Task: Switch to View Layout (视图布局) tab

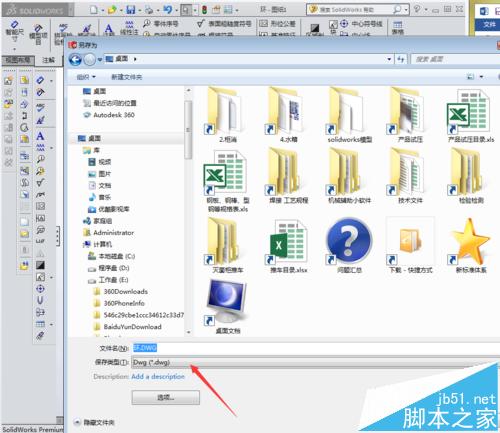Action: [x=18, y=60]
